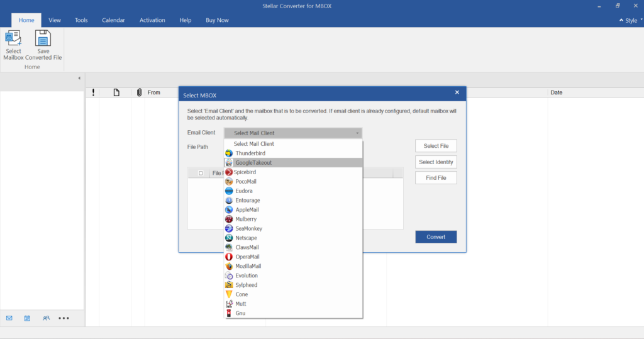Click the Find File button

tap(436, 178)
